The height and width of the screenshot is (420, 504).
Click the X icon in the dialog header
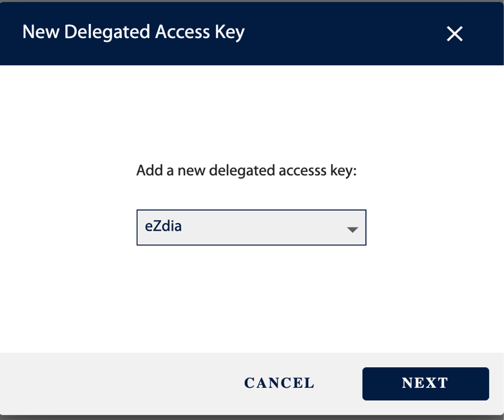pos(454,33)
